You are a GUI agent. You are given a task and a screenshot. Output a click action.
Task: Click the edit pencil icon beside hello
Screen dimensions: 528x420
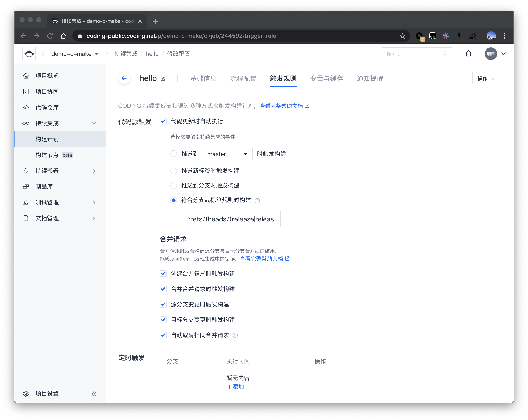click(x=163, y=78)
